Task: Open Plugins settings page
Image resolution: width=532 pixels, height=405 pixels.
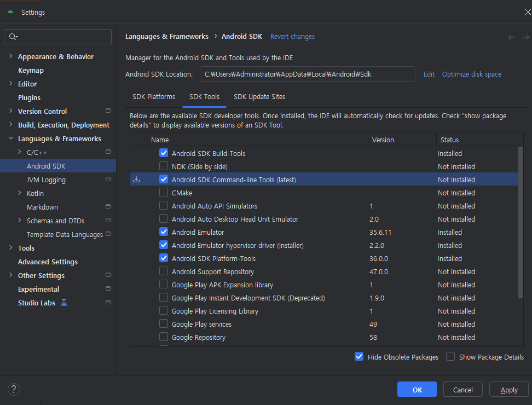Action: click(x=29, y=97)
